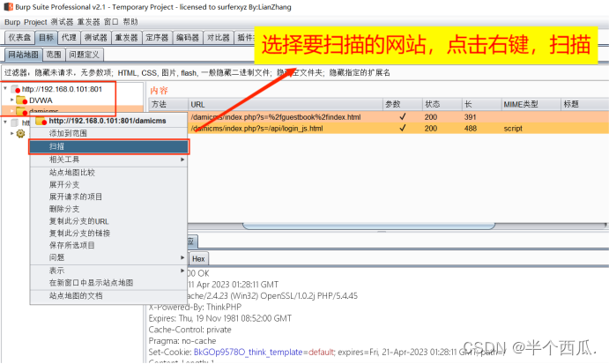Choose 在新窗口中显示站点地图 from context menu
The height and width of the screenshot is (364, 609).
tap(108, 283)
